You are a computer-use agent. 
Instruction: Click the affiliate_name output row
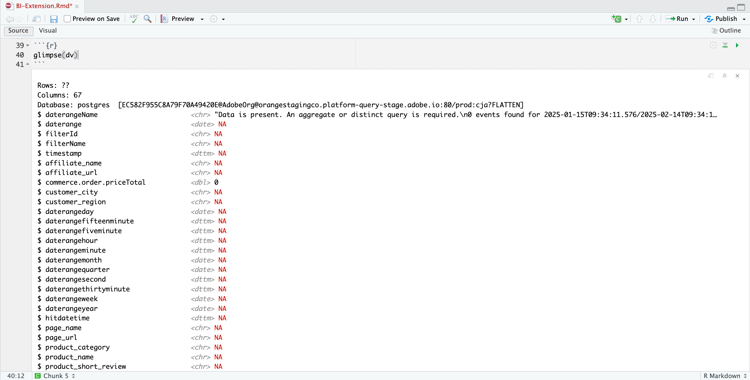pos(130,163)
